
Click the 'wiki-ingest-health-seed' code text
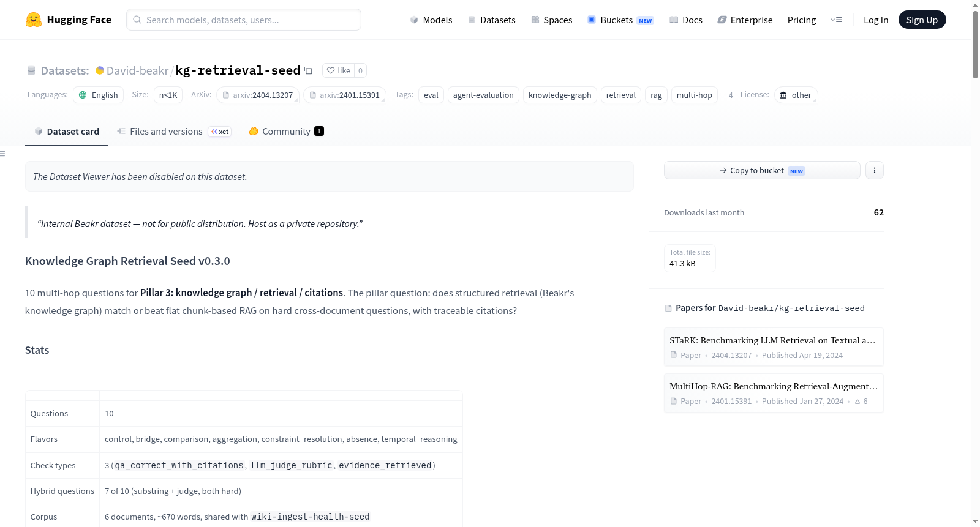coord(311,517)
